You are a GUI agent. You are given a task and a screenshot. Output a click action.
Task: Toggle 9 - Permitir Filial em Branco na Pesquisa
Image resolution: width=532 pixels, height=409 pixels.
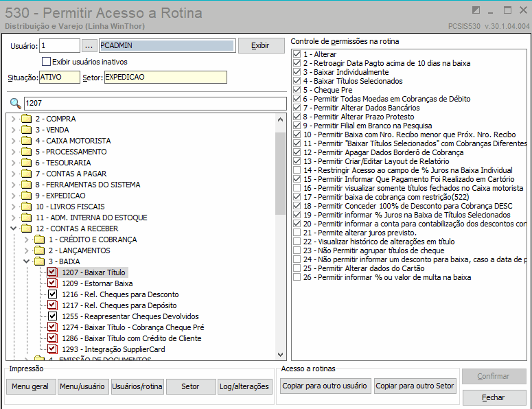click(x=297, y=126)
